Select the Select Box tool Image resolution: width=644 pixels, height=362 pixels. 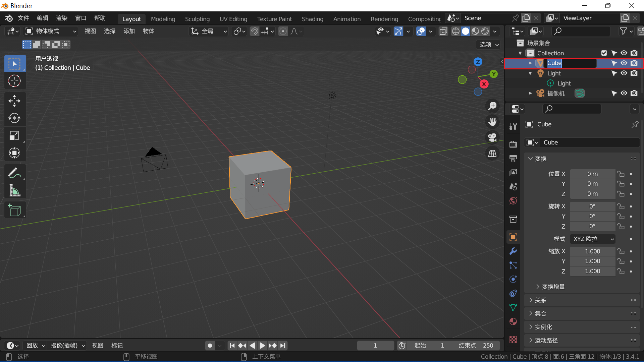pyautogui.click(x=15, y=63)
